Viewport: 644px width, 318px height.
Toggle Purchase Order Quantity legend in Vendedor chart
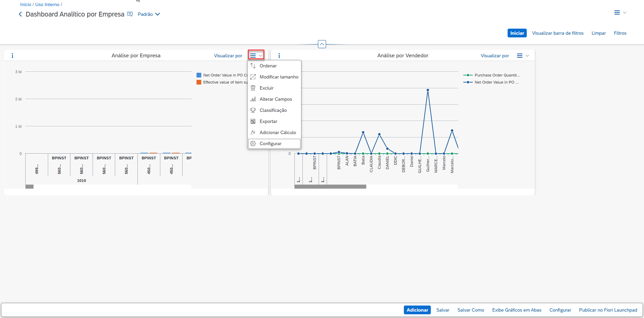coord(493,75)
